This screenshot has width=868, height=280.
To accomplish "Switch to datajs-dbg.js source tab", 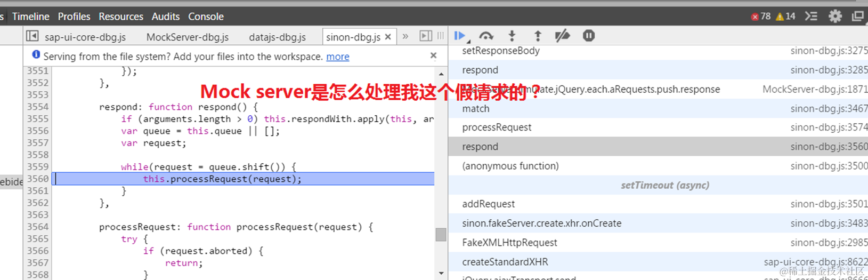I will tap(277, 37).
